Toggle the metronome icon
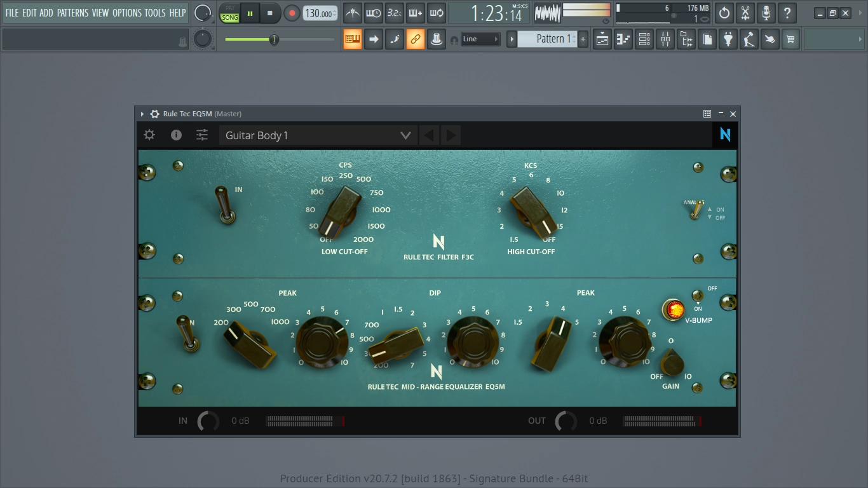This screenshot has width=868, height=488. tap(353, 13)
